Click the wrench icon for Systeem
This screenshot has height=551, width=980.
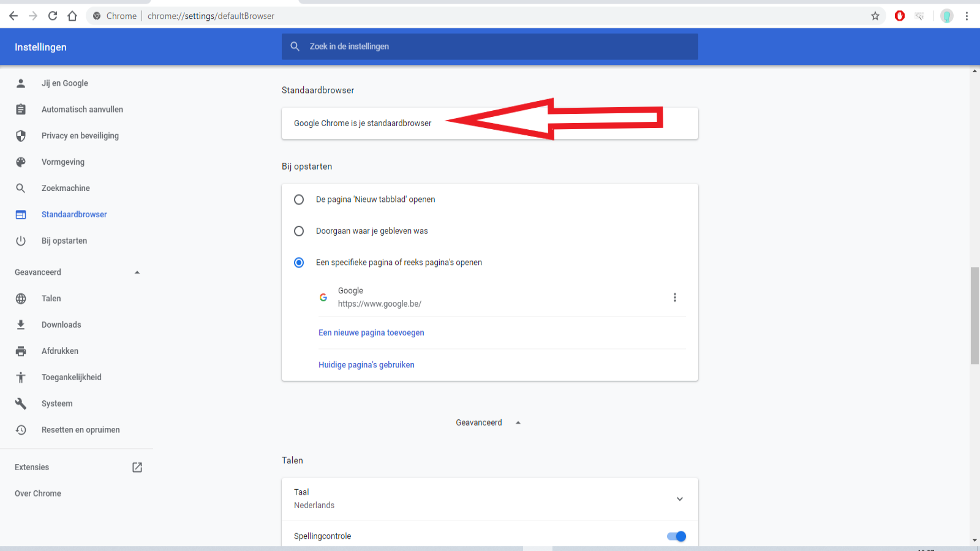tap(21, 404)
